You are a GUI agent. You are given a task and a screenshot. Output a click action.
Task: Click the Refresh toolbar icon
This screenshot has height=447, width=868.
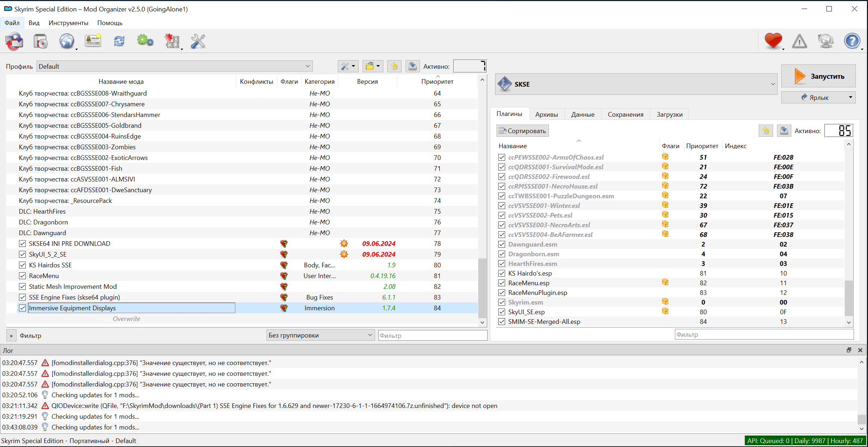click(119, 41)
